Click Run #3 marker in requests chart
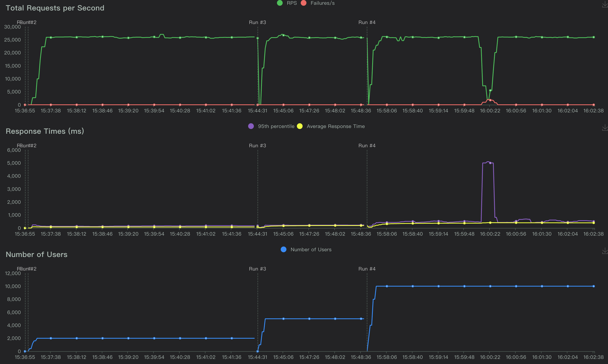 point(257,22)
